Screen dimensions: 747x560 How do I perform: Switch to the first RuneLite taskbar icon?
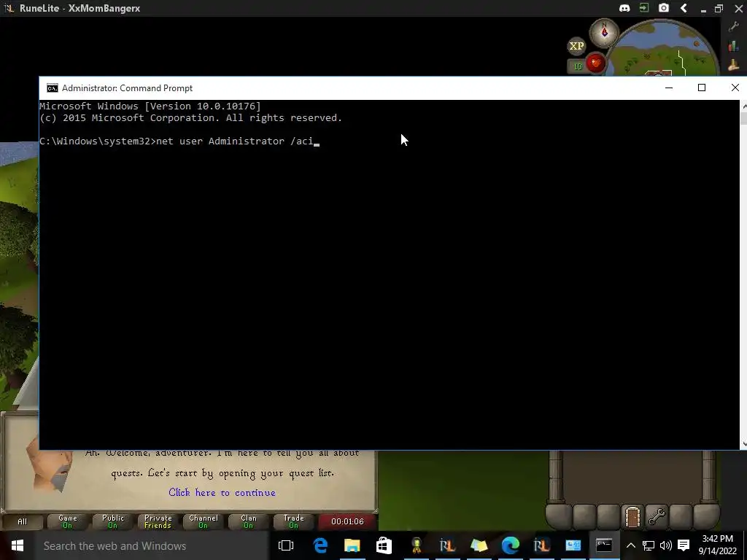(447, 545)
